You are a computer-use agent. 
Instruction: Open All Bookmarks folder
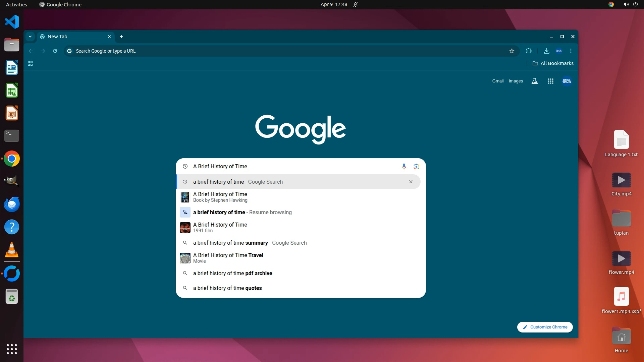click(553, 63)
